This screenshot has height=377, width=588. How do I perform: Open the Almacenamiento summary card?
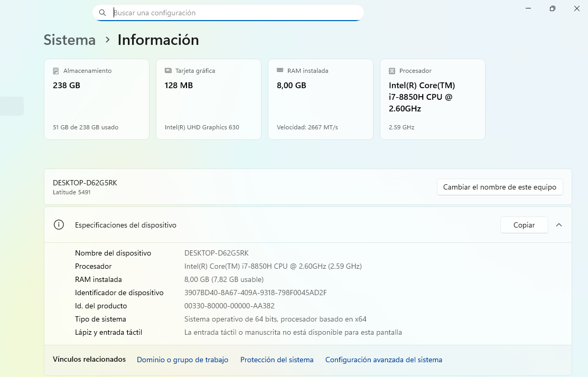(96, 99)
